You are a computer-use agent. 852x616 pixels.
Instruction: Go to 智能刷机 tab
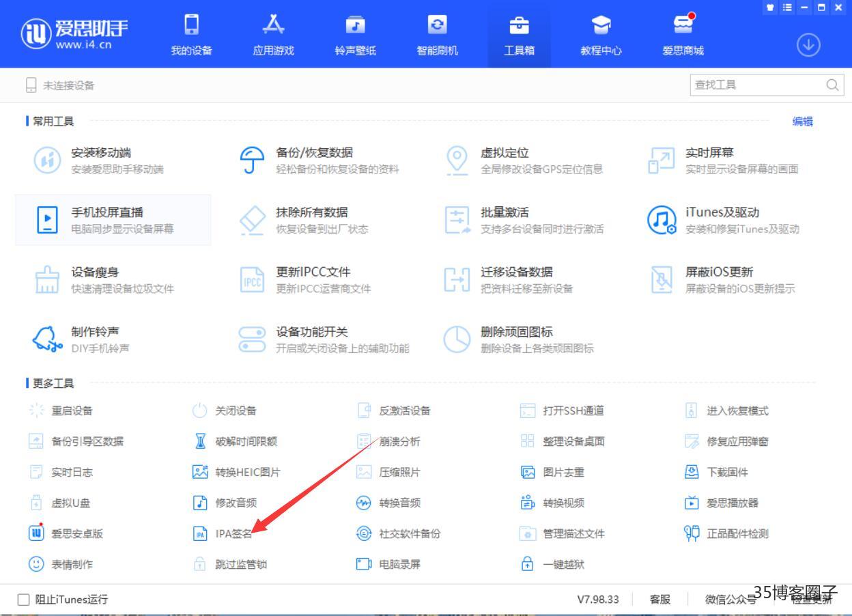pyautogui.click(x=438, y=34)
